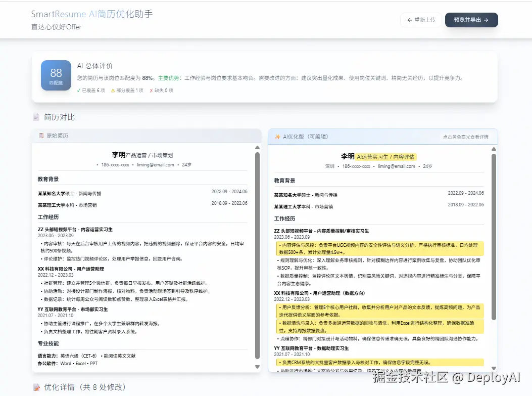Click the 重新上传 back button
Viewport: 532px width, 396px height.
pyautogui.click(x=421, y=20)
